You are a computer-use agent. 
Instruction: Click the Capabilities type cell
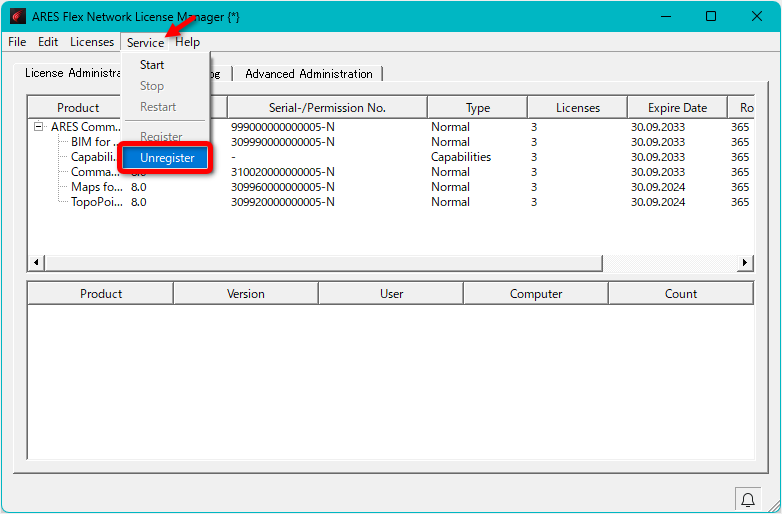click(461, 157)
